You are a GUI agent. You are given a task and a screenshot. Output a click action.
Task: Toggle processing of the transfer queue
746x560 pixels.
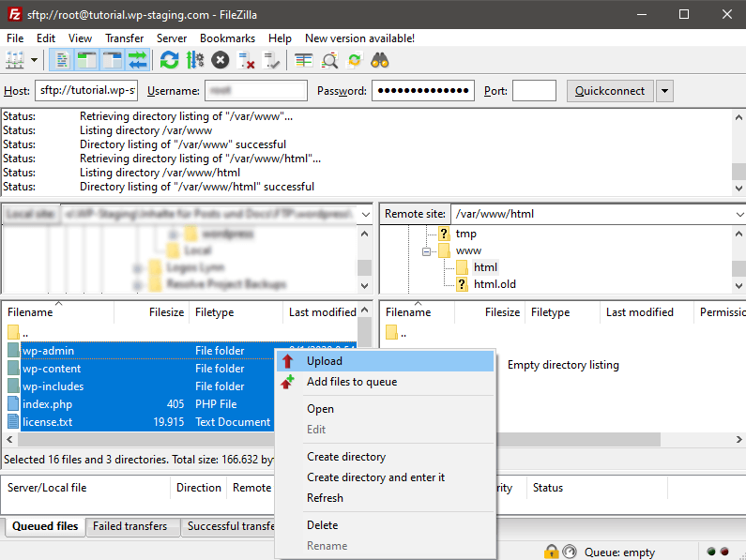coord(194,60)
